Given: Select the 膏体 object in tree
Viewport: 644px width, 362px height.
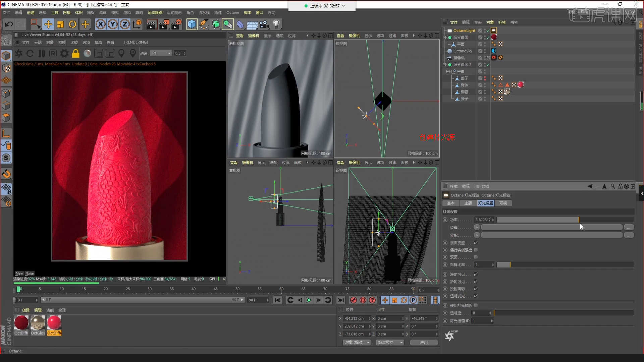Looking at the screenshot, I should tap(464, 85).
